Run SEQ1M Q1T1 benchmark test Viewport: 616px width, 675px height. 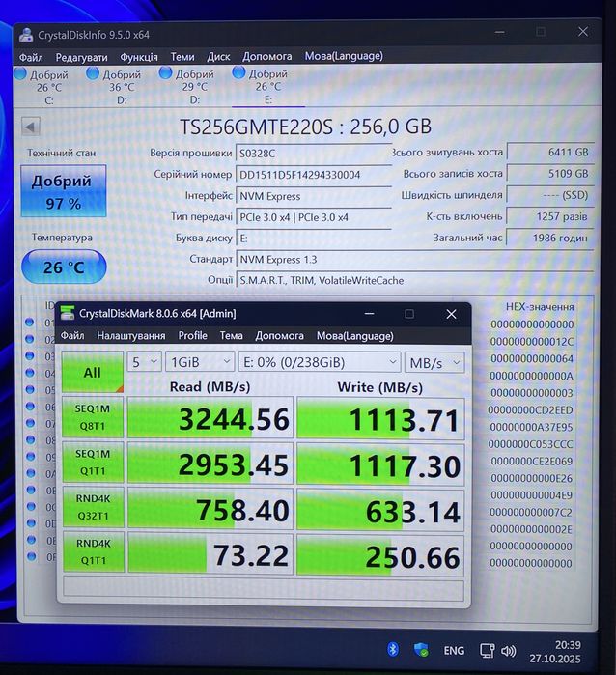pos(93,463)
